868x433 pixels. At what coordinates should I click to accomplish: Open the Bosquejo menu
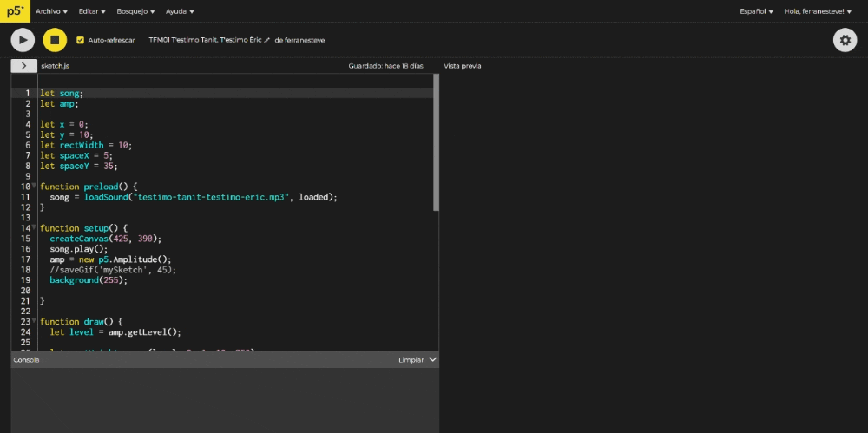pyautogui.click(x=135, y=11)
